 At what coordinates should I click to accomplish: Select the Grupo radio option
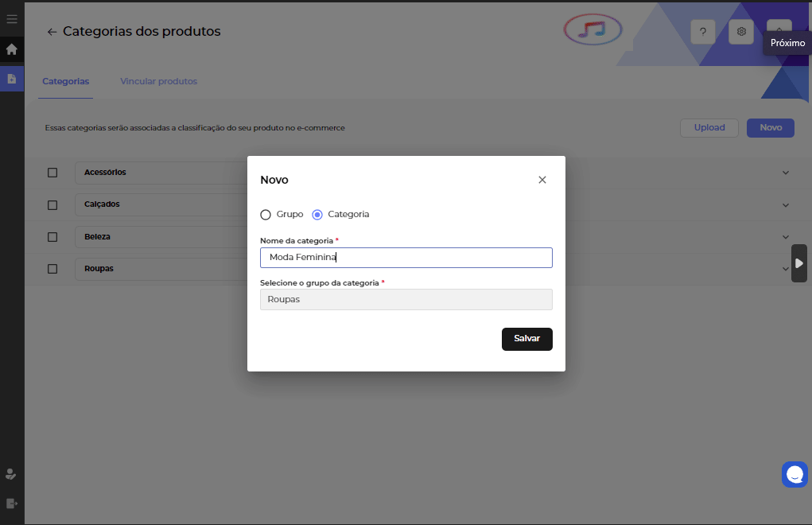pyautogui.click(x=266, y=215)
